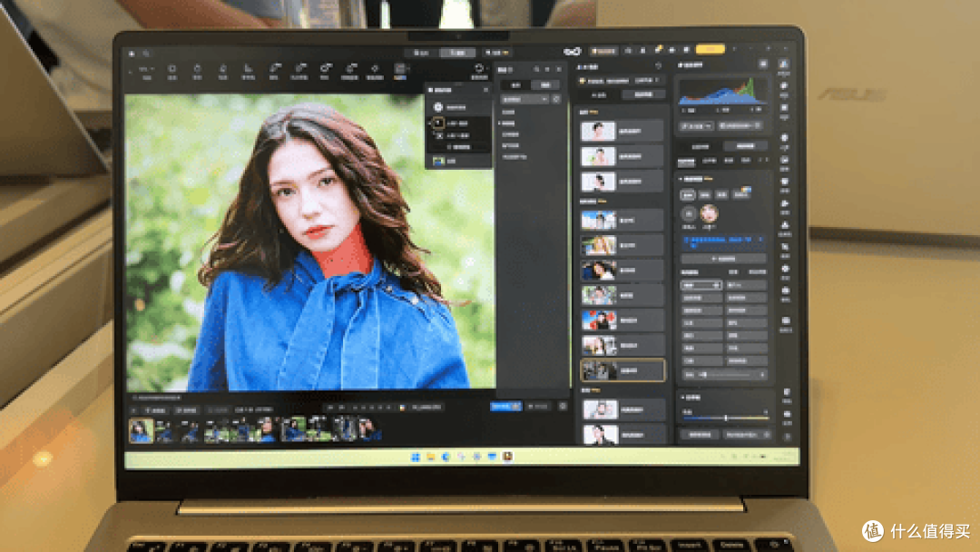This screenshot has width=980, height=552.
Task: Launch Microsoft Edge from the taskbar
Action: [x=446, y=457]
